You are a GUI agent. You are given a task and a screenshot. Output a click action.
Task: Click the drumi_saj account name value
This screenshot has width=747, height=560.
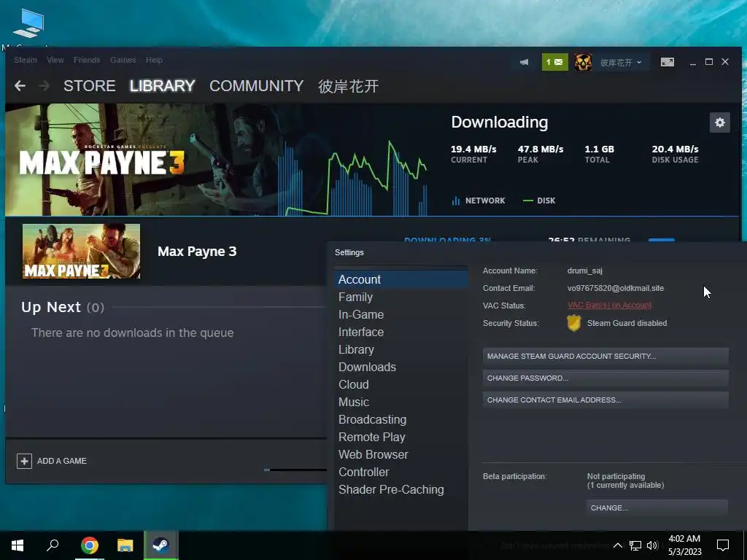584,271
